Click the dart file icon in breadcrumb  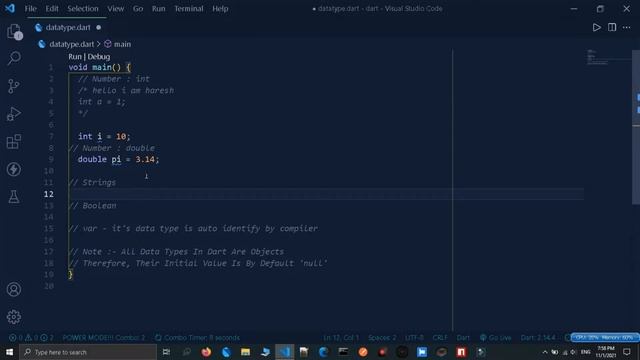[x=42, y=44]
